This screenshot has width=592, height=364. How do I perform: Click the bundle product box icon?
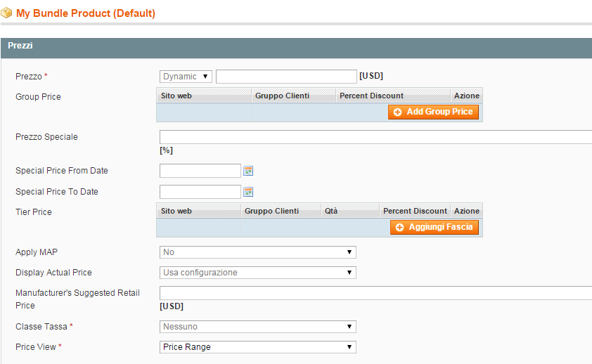6,13
